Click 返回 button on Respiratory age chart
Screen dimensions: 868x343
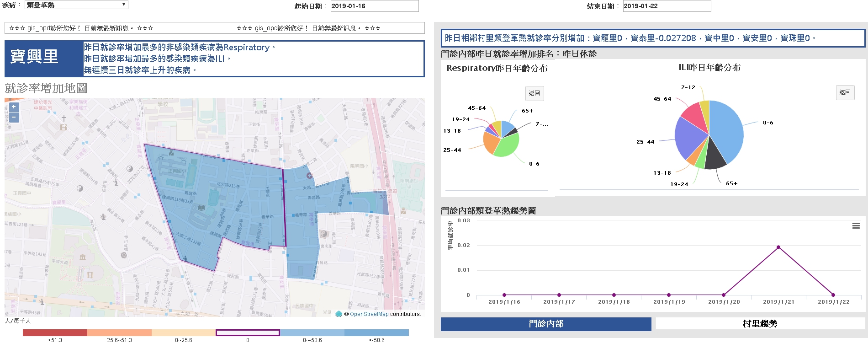[534, 93]
